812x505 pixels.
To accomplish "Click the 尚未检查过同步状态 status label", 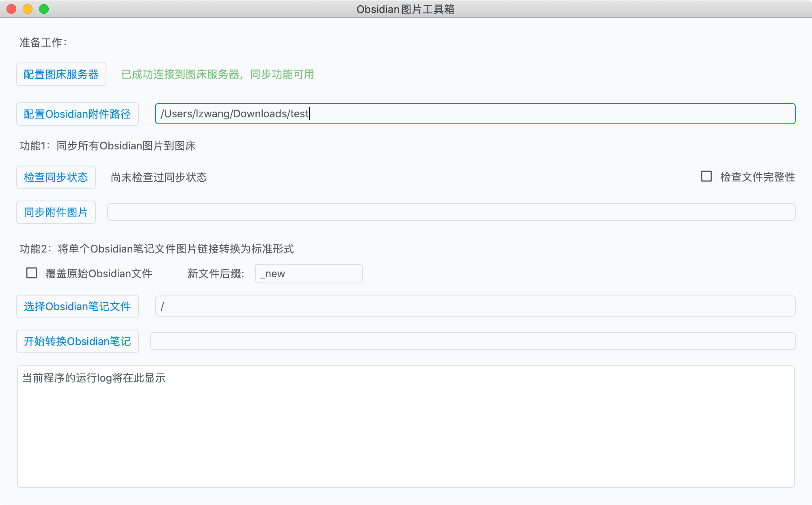I will (159, 177).
